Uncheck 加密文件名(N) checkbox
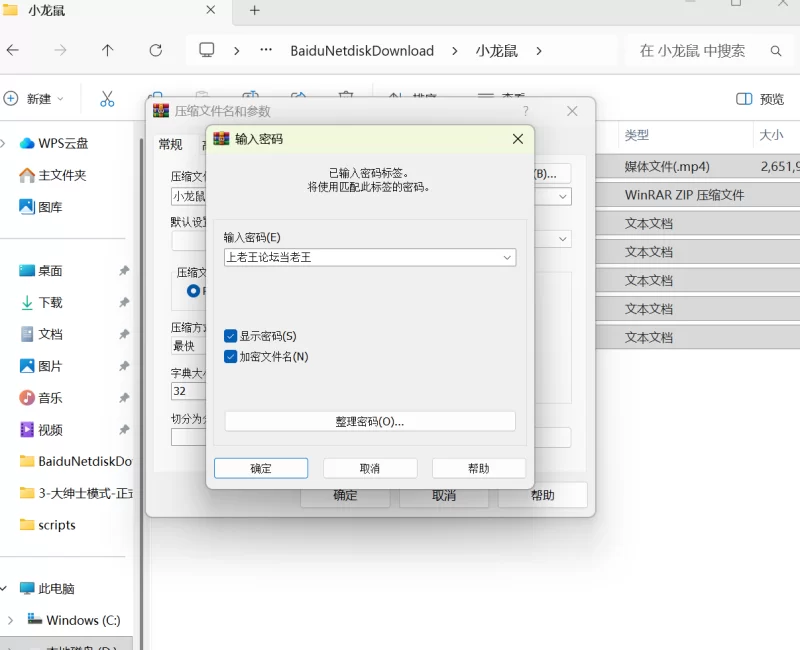800x650 pixels. pyautogui.click(x=231, y=356)
